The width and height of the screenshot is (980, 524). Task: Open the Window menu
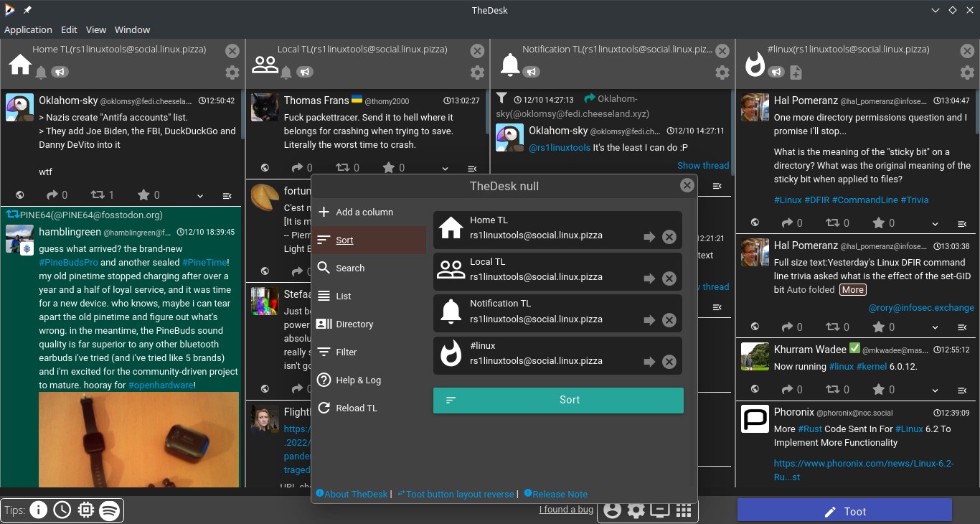coord(132,29)
